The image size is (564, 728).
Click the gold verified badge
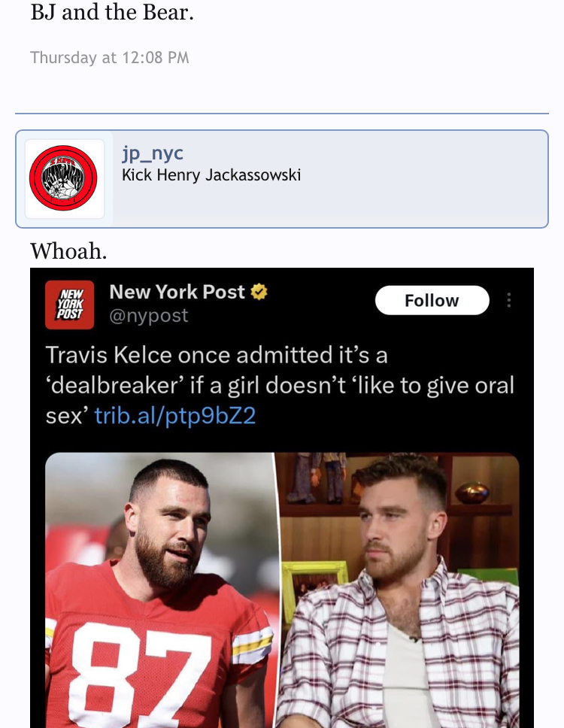pyautogui.click(x=259, y=292)
